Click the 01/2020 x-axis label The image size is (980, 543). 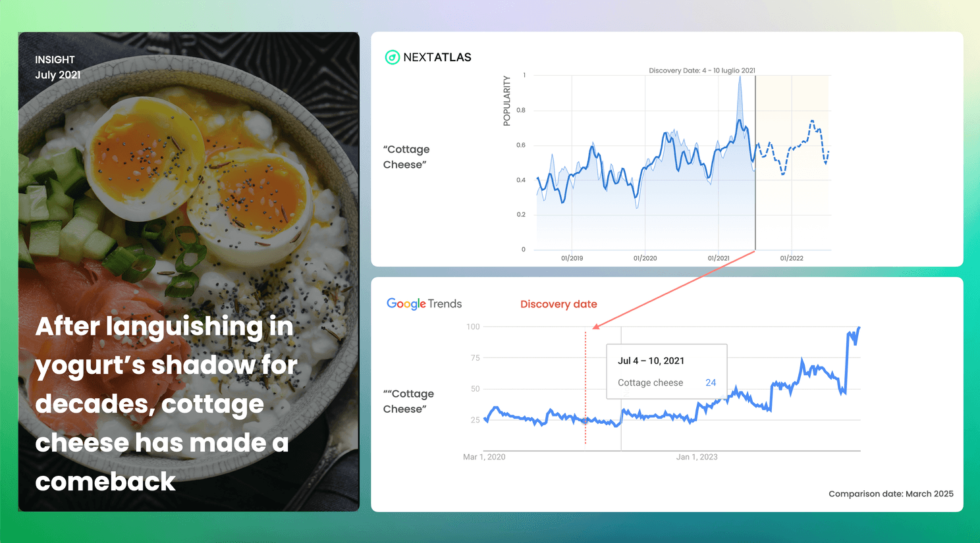click(645, 258)
